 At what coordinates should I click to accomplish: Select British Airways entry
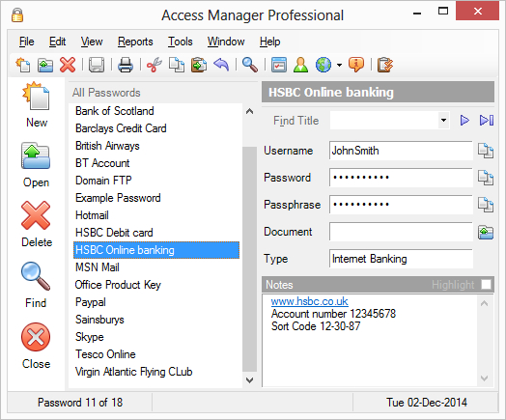[x=156, y=146]
